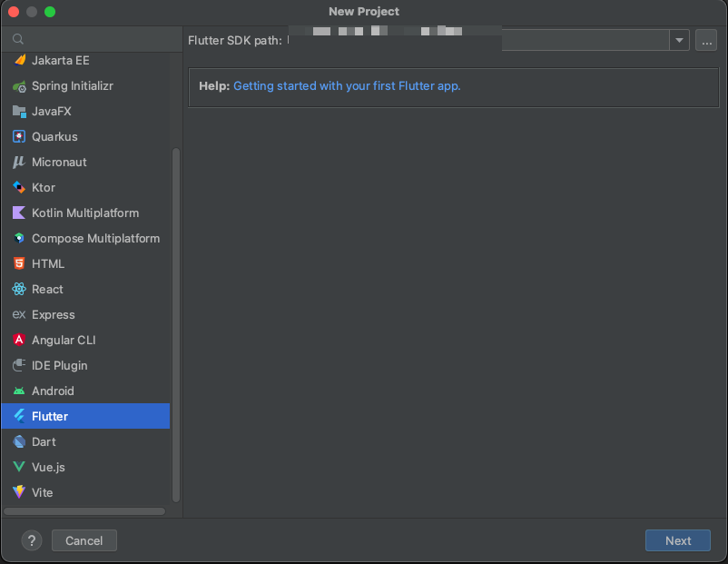The height and width of the screenshot is (564, 728).
Task: Focus the generator search field
Action: coord(92,39)
